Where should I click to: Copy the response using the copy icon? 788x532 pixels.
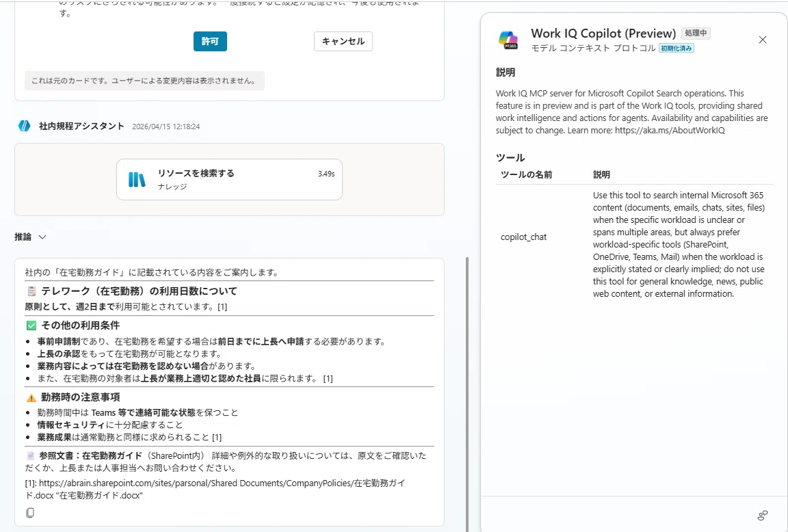[30, 512]
